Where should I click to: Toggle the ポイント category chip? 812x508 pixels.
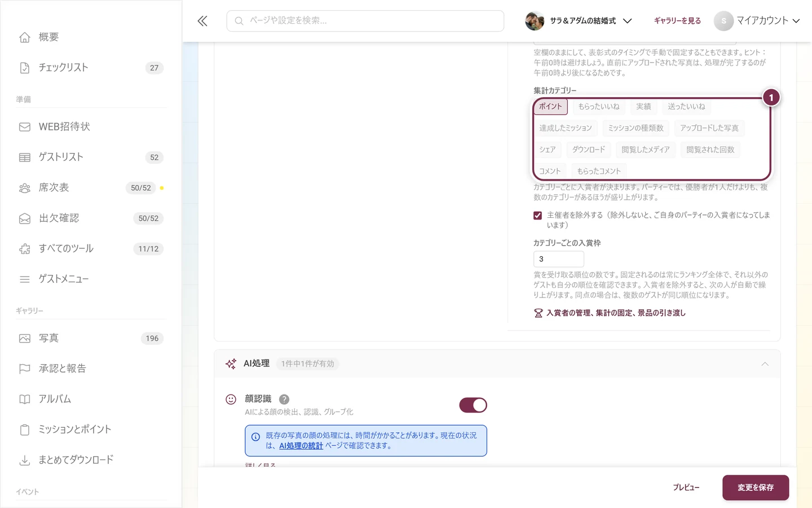pos(550,107)
